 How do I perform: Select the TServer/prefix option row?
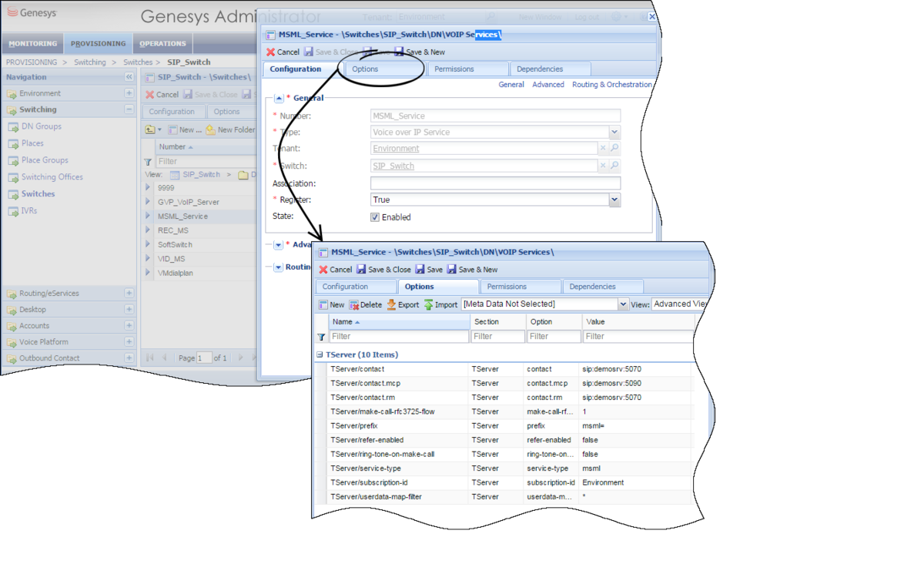504,426
